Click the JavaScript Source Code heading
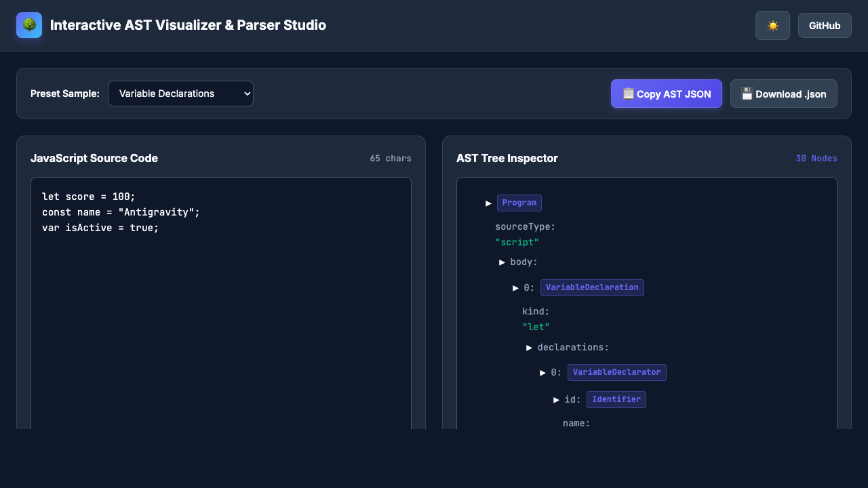Viewport: 868px width, 488px height. (94, 158)
